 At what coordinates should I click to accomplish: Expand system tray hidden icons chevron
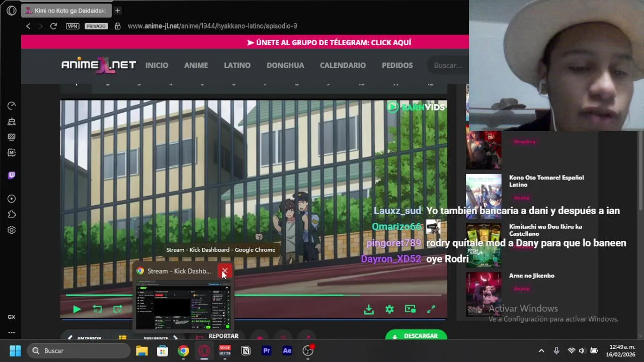541,350
